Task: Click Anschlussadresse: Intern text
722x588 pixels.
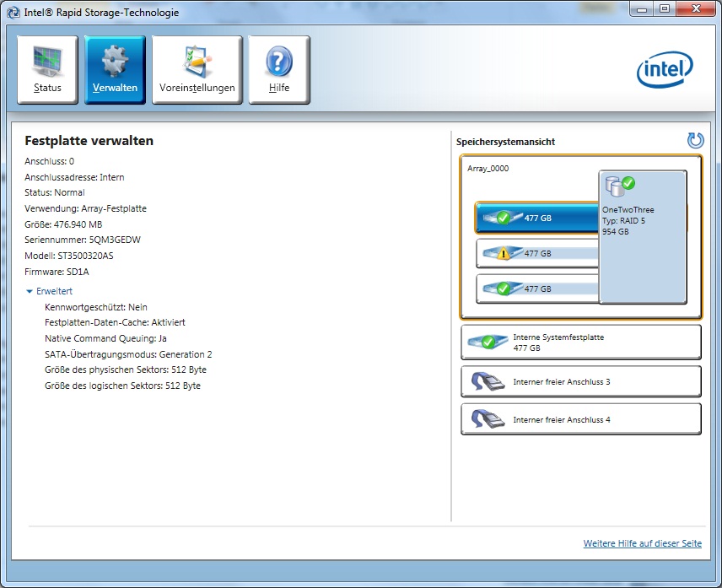Action: (74, 177)
